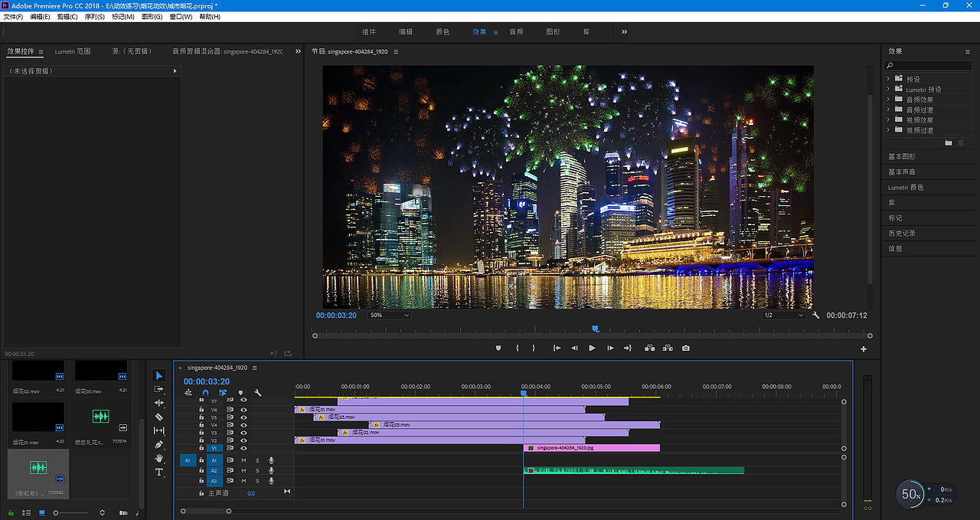The width and height of the screenshot is (980, 520).
Task: Toggle timeline Snap magnet icon
Action: (x=206, y=392)
